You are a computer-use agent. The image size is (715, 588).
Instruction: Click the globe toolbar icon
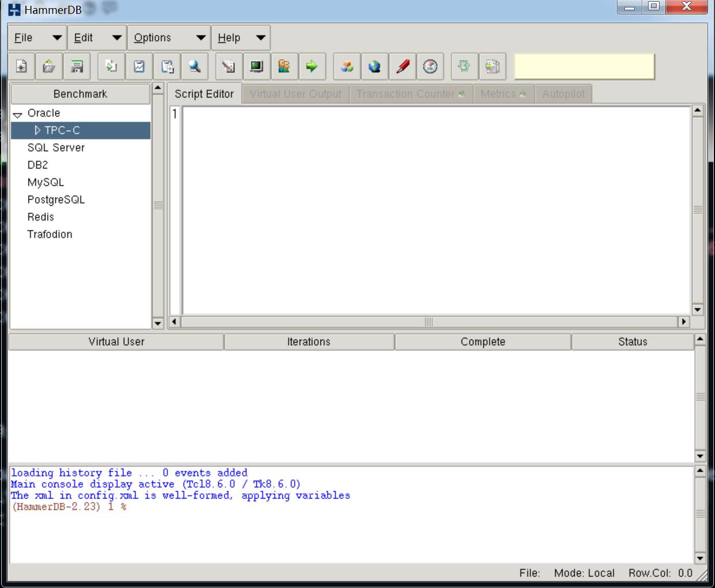(375, 66)
